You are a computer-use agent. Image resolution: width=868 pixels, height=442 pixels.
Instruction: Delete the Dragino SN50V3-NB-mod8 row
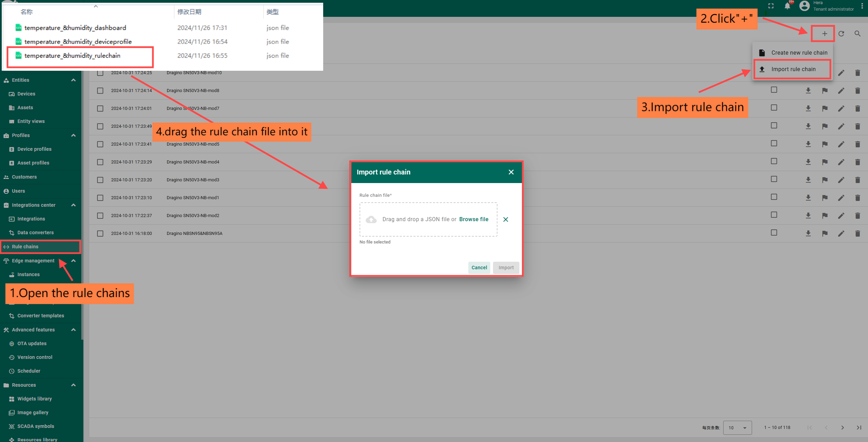pos(857,91)
